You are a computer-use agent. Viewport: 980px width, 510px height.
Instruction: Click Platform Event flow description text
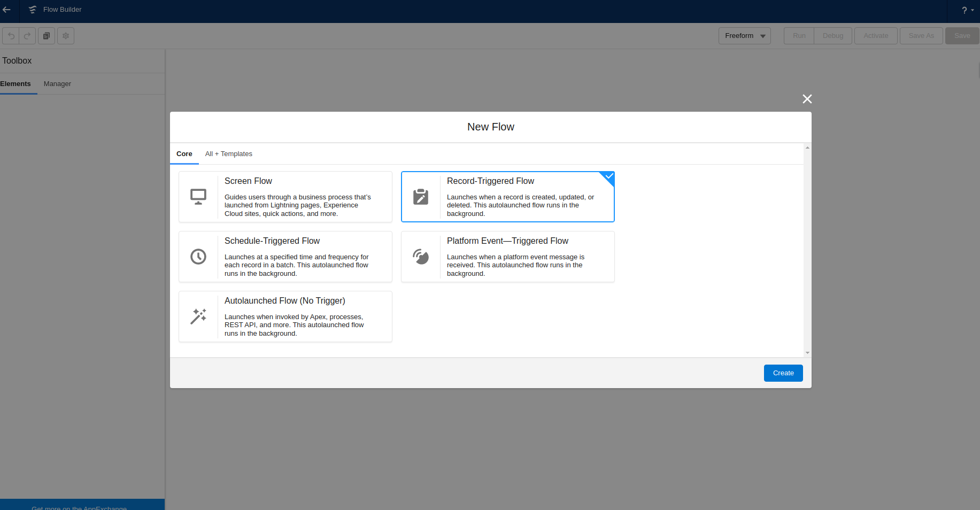pos(515,265)
